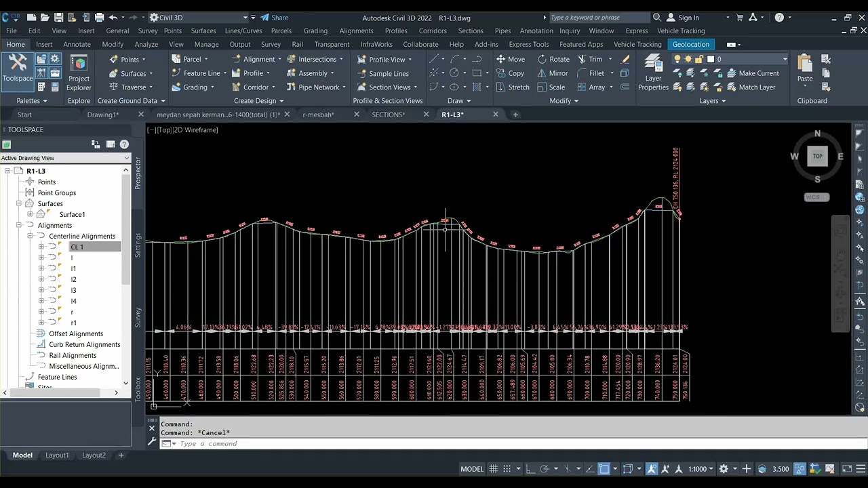Click the Paste clipboard button
This screenshot has width=868, height=488.
[x=805, y=68]
